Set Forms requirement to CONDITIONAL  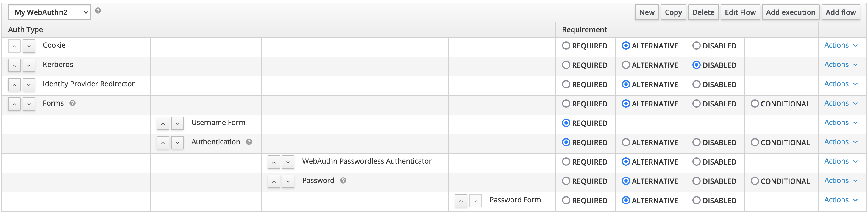[x=755, y=104]
